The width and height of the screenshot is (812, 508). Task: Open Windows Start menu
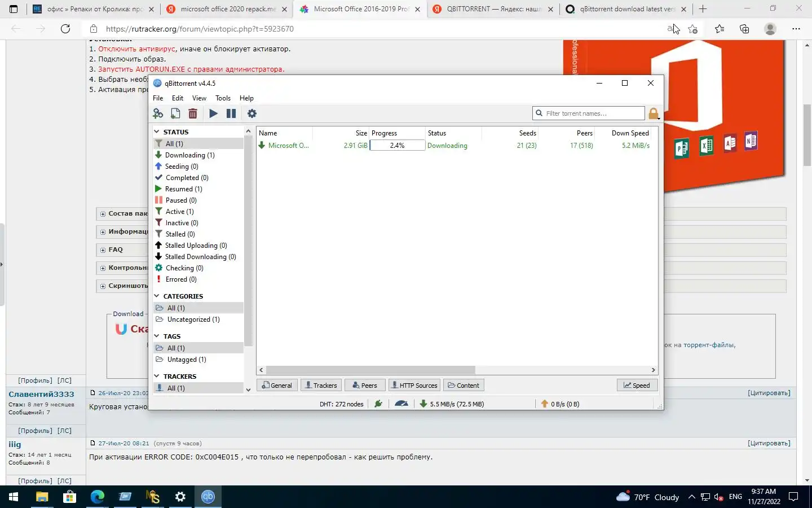pos(14,497)
